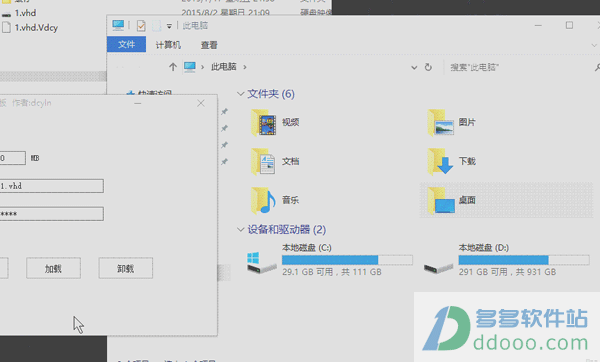Click the 卸载 (unload) button
600x362 pixels.
[126, 268]
